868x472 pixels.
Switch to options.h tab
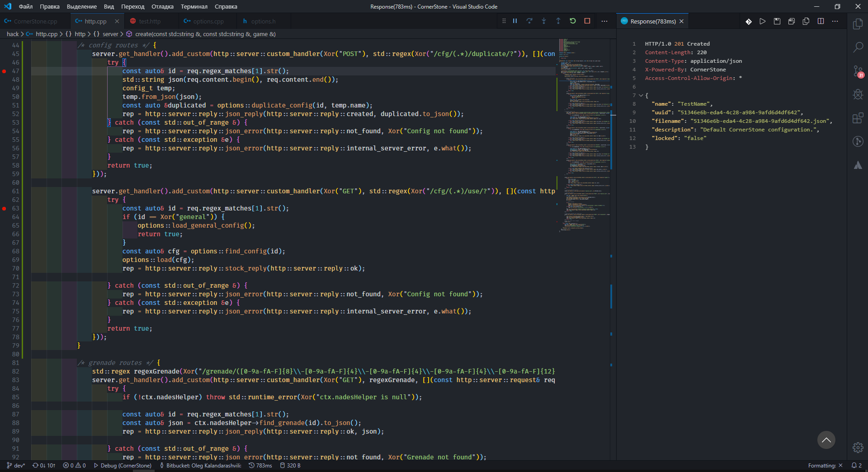(263, 21)
